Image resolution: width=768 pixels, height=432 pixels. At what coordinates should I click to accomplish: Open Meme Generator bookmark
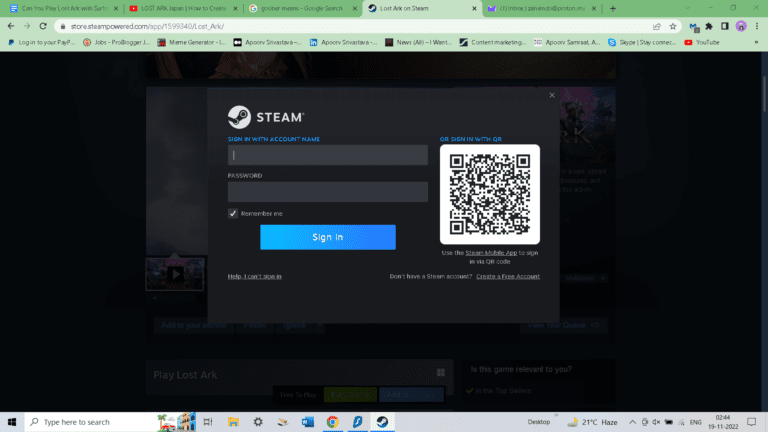click(x=192, y=43)
